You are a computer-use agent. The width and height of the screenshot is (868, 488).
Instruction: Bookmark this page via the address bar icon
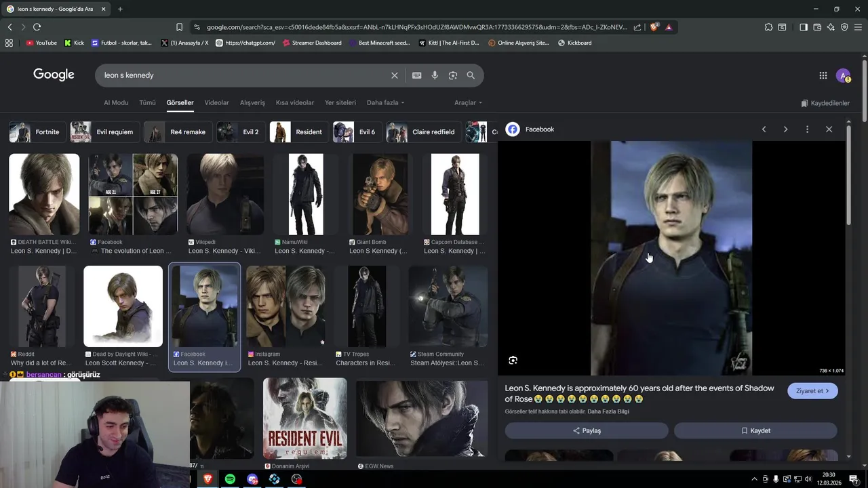point(179,27)
